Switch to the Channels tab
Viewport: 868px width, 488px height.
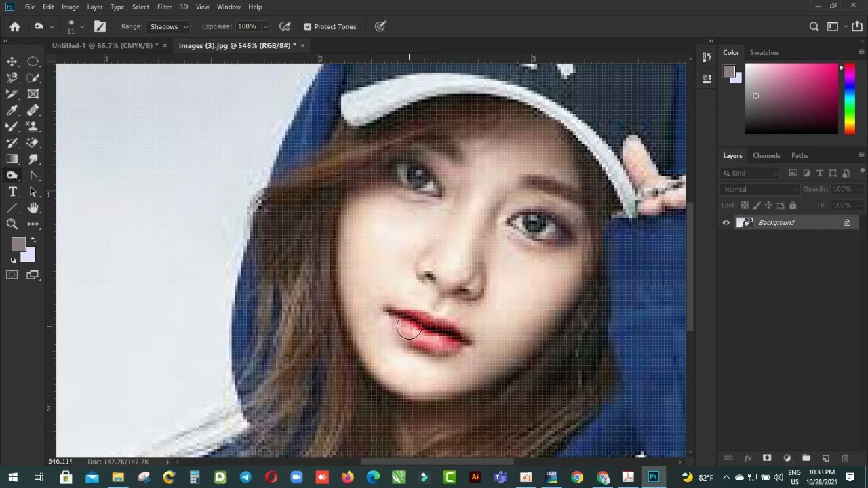click(766, 156)
